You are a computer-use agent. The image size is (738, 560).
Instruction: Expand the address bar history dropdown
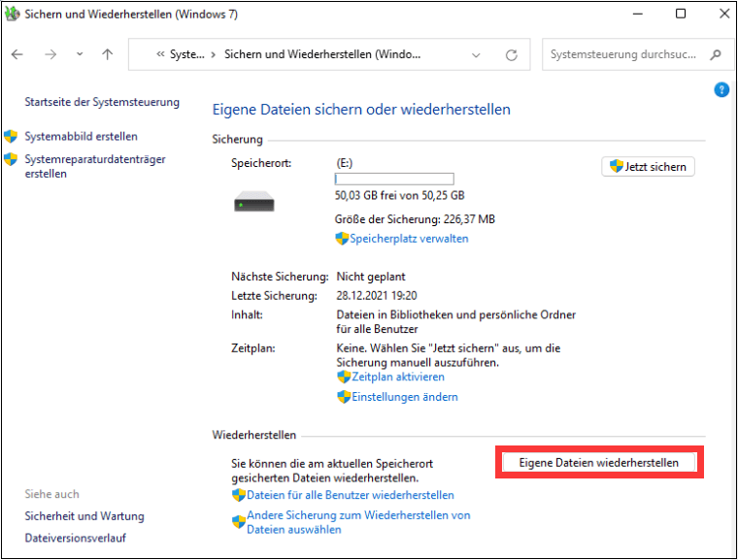tap(476, 55)
